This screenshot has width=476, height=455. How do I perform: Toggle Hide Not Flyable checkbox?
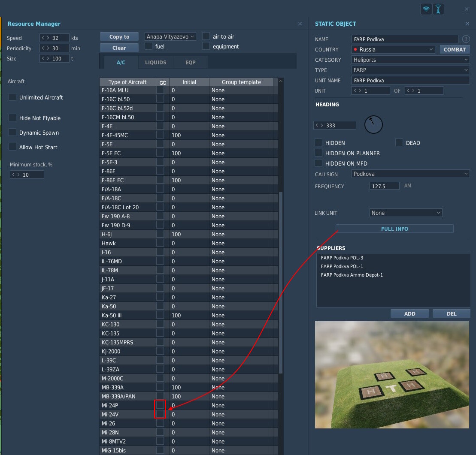12,118
